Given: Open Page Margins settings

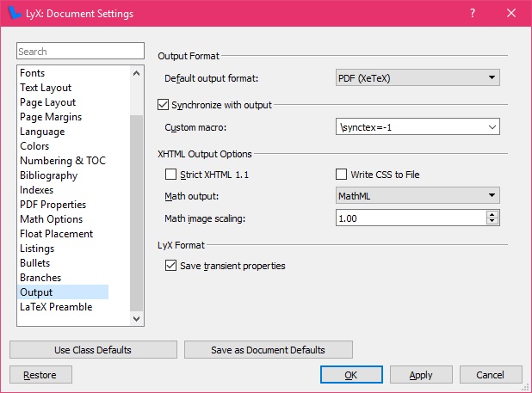Looking at the screenshot, I should [x=51, y=117].
